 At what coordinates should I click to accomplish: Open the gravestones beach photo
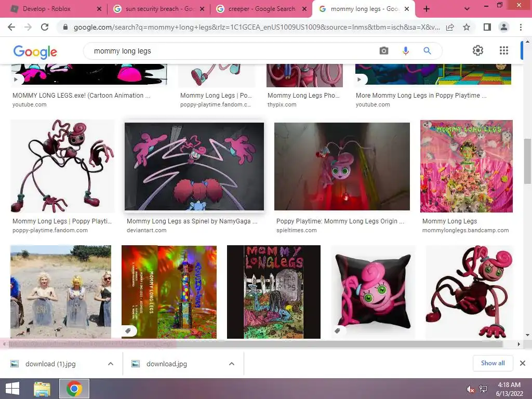(61, 292)
